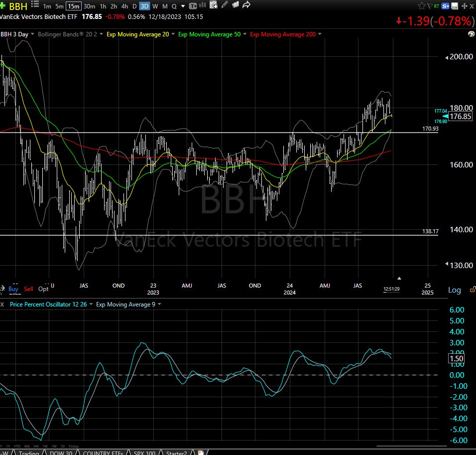The height and width of the screenshot is (455, 476).
Task: Click the arrow icon left of Buy
Action: point(2,289)
